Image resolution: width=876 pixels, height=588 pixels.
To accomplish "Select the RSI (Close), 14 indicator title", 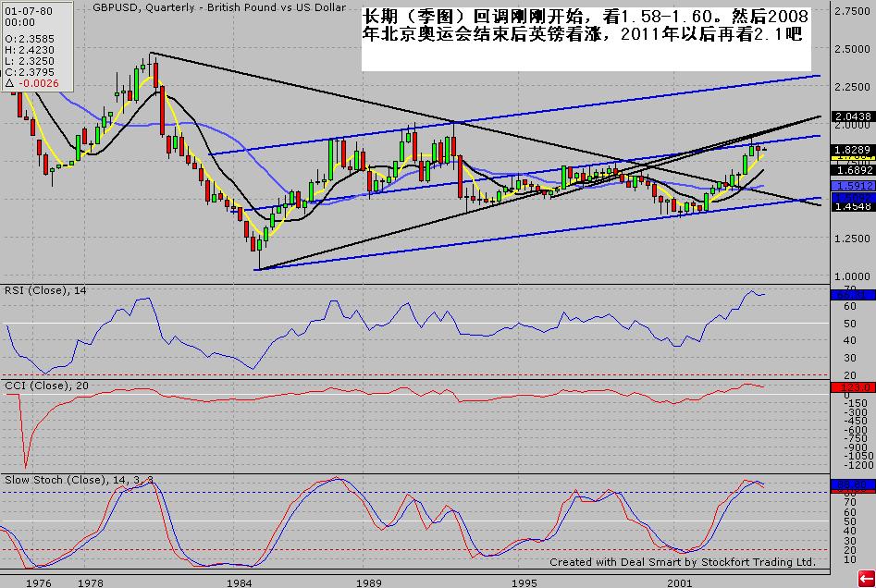I will [44, 290].
